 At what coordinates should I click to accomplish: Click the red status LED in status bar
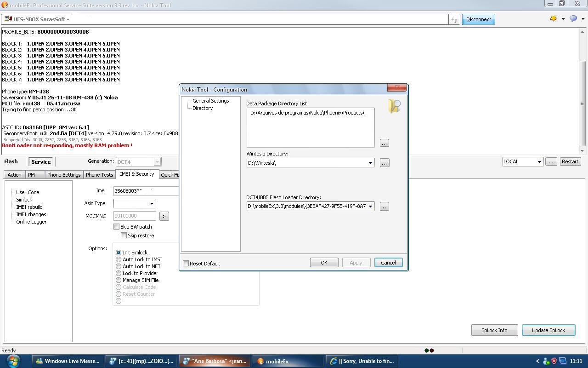coord(432,351)
